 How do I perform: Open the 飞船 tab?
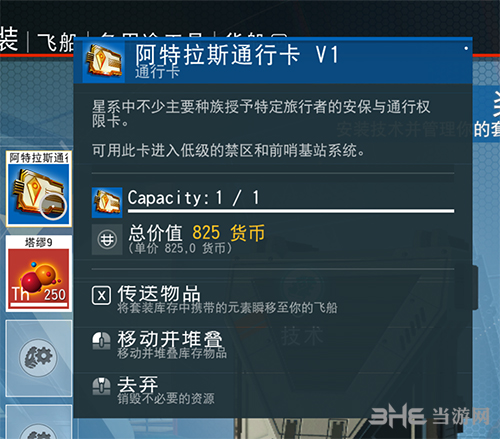(x=56, y=42)
